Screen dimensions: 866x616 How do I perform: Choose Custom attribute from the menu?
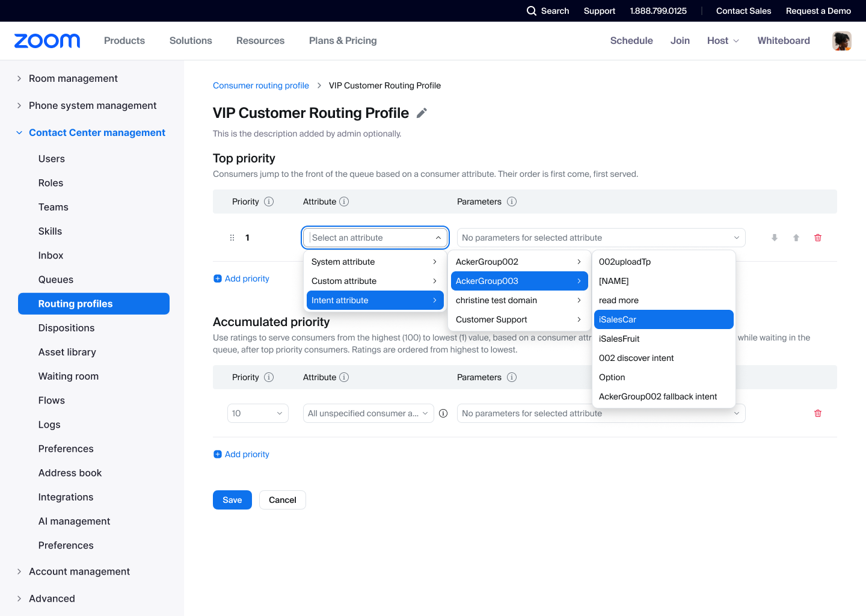[x=375, y=281]
